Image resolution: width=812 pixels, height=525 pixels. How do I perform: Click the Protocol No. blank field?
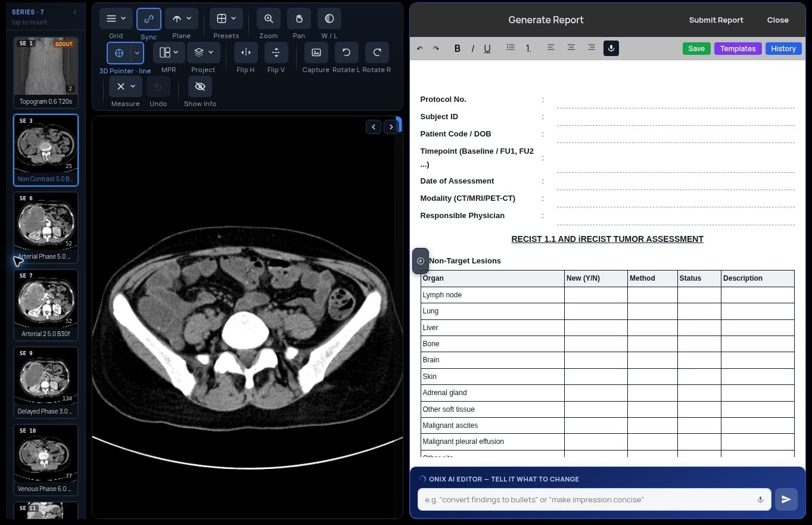coord(676,100)
